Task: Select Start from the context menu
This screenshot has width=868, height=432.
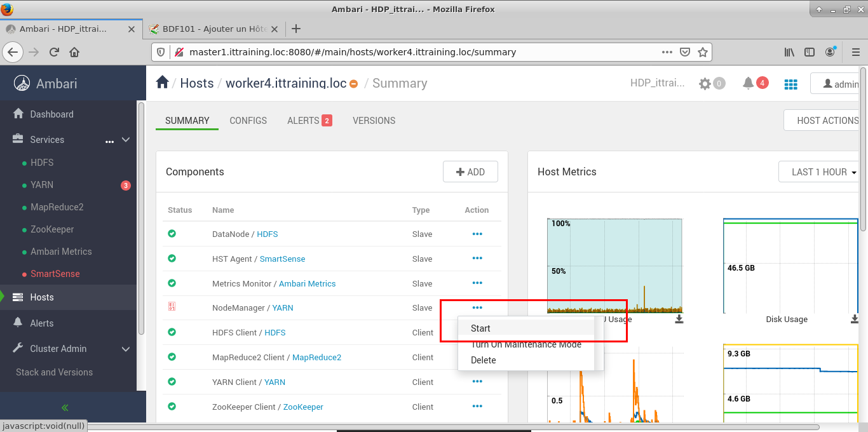Action: pyautogui.click(x=480, y=328)
